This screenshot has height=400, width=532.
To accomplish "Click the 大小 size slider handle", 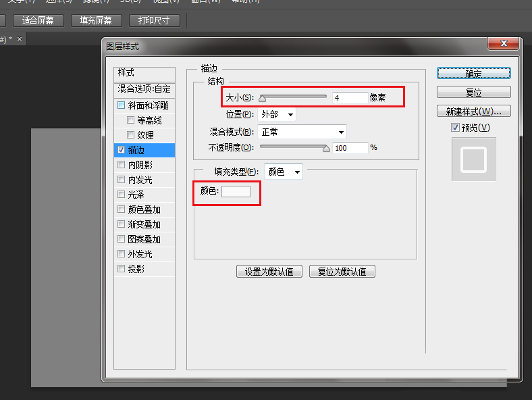I will click(262, 99).
